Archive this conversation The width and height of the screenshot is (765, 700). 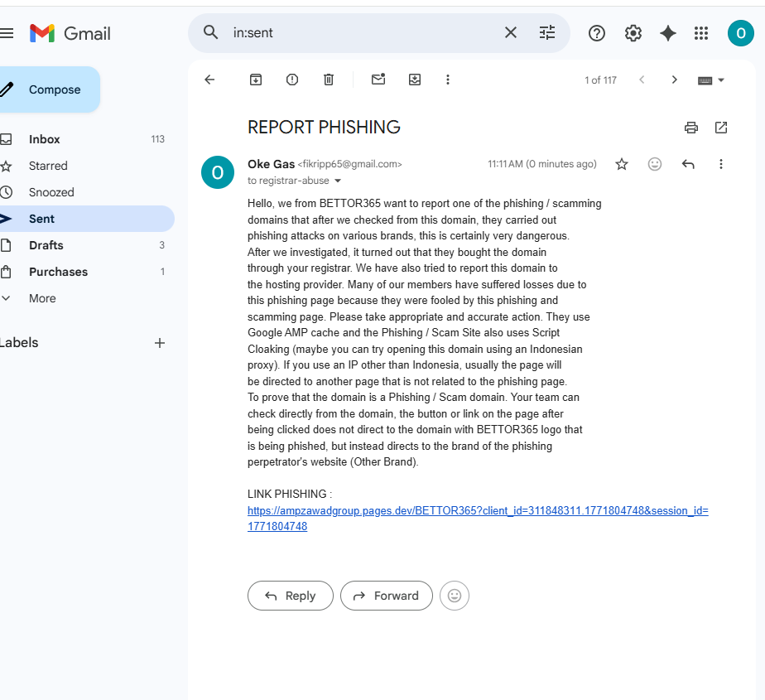click(x=256, y=80)
